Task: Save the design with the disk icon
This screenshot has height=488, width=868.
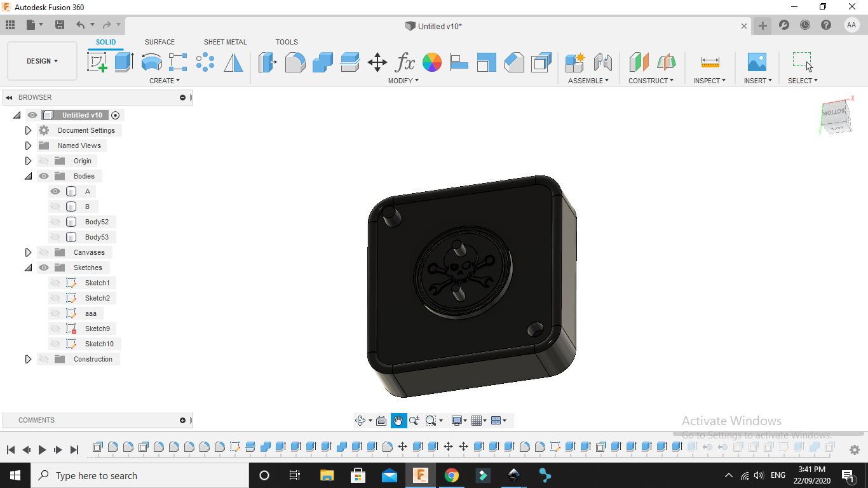Action: [x=60, y=25]
